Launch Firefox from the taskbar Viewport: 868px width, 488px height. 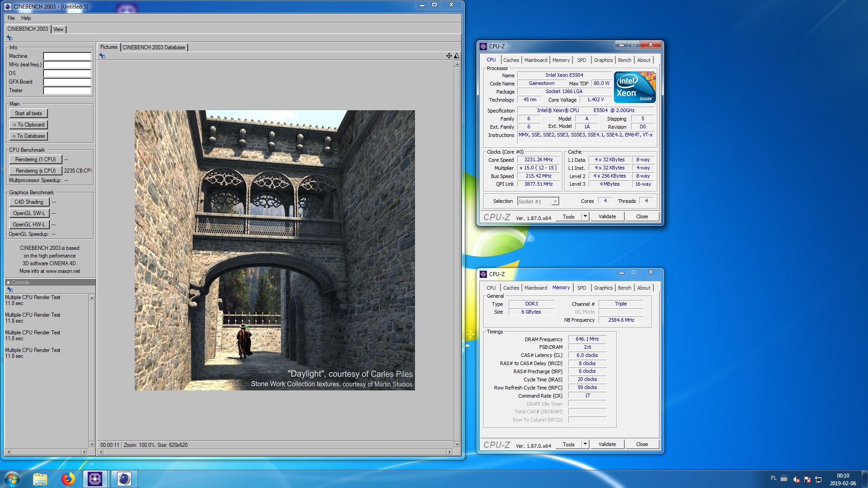pos(68,479)
